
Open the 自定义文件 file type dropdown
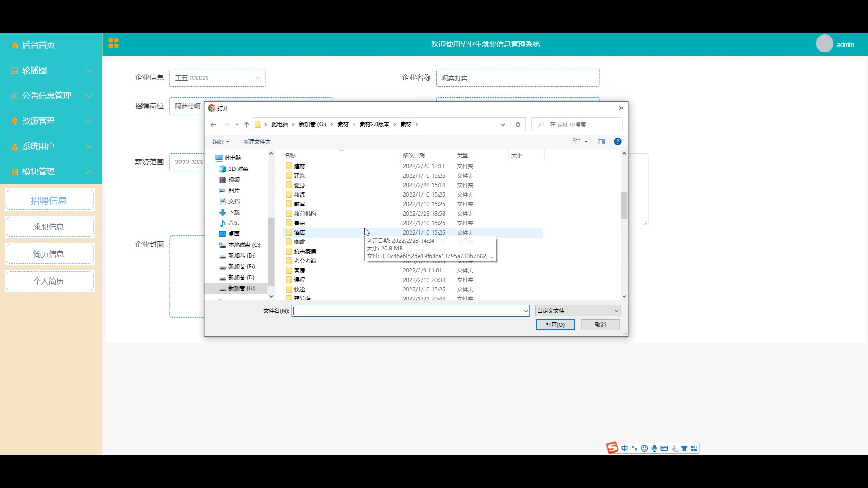[x=577, y=311]
